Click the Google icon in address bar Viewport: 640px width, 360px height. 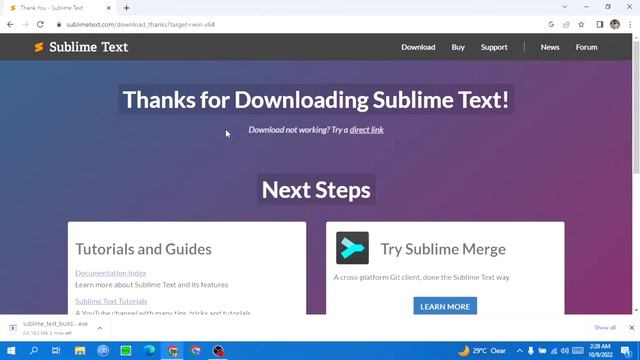pos(551,24)
